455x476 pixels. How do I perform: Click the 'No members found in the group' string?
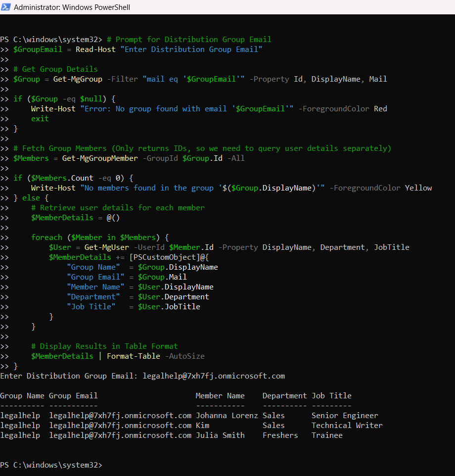[x=202, y=188]
